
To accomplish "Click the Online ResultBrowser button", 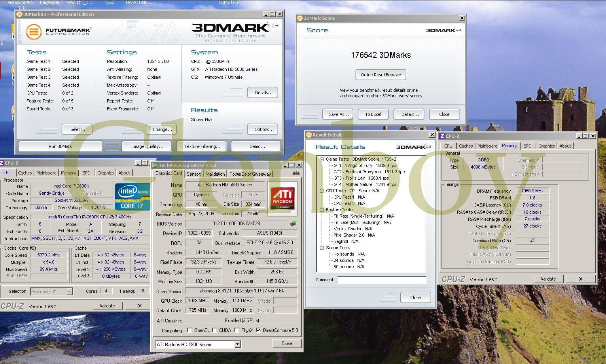I will click(381, 75).
